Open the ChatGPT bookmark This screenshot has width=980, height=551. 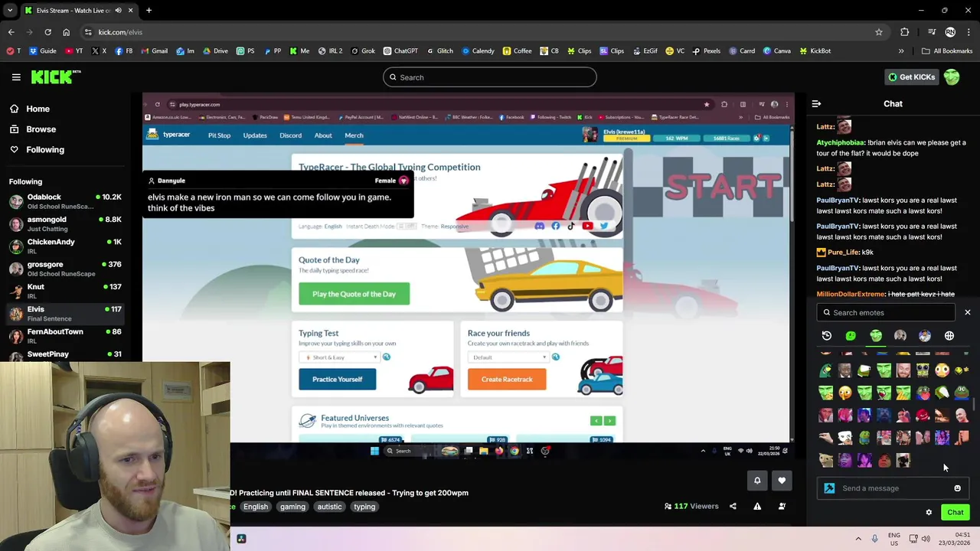click(400, 51)
